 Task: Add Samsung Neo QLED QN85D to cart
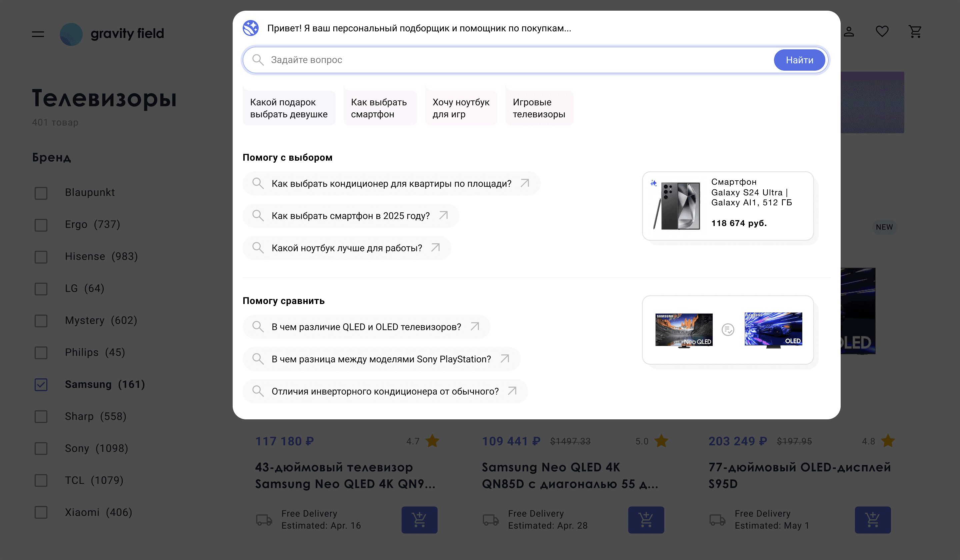point(646,520)
